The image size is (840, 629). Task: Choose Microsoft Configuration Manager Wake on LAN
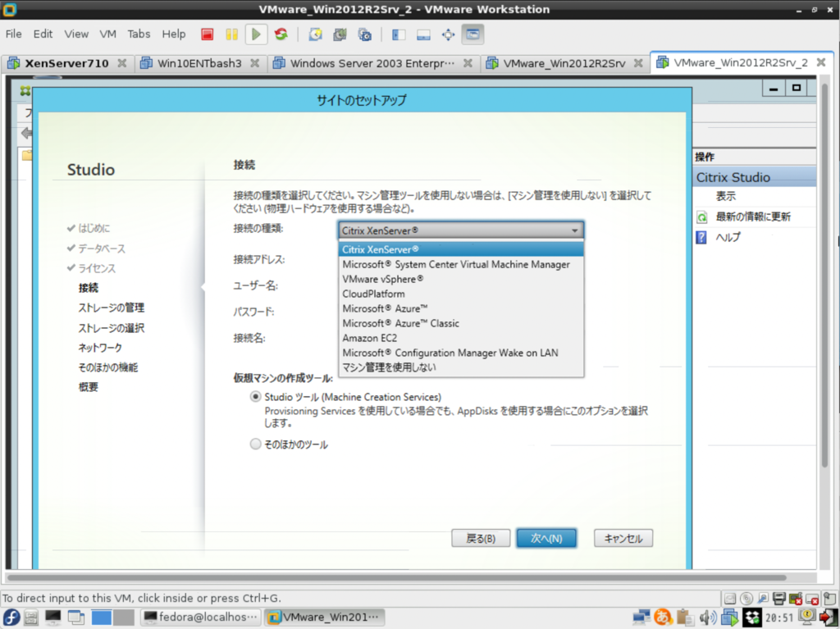461,353
